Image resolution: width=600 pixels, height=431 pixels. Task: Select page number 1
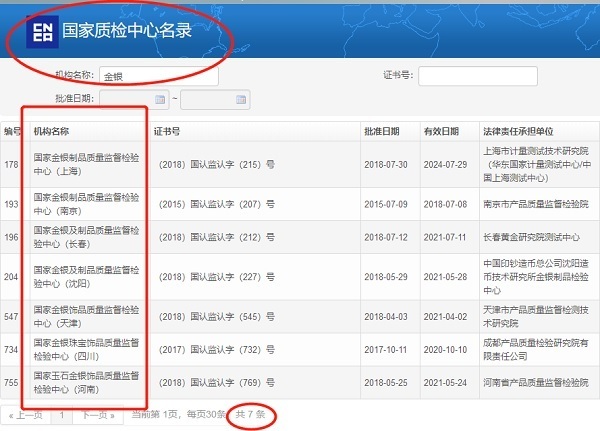click(62, 415)
